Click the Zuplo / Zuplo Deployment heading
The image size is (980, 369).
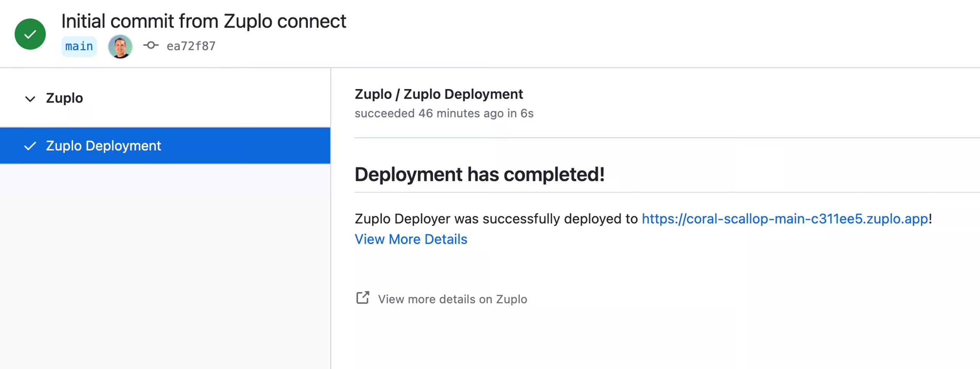click(439, 94)
